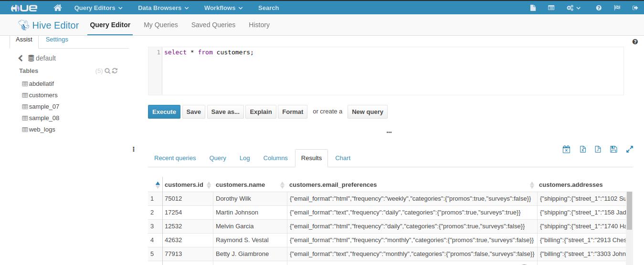644x265 pixels.
Task: Open the Saved Queries tab
Action: 213,25
